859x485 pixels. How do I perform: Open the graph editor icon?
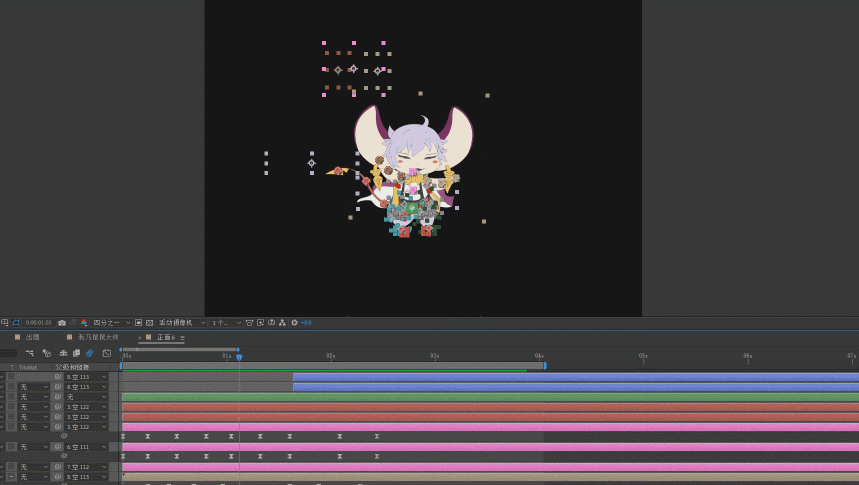(107, 353)
